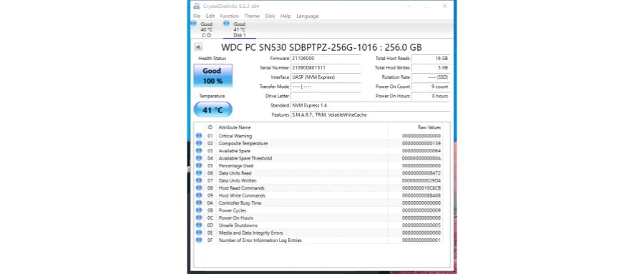This screenshot has width=644, height=274.
Task: Open the Edit menu
Action: [210, 16]
